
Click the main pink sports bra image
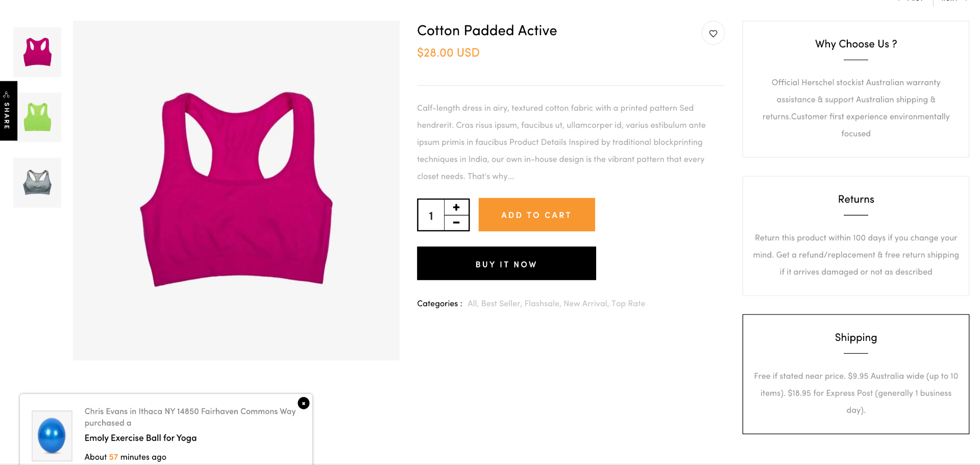[x=236, y=190]
